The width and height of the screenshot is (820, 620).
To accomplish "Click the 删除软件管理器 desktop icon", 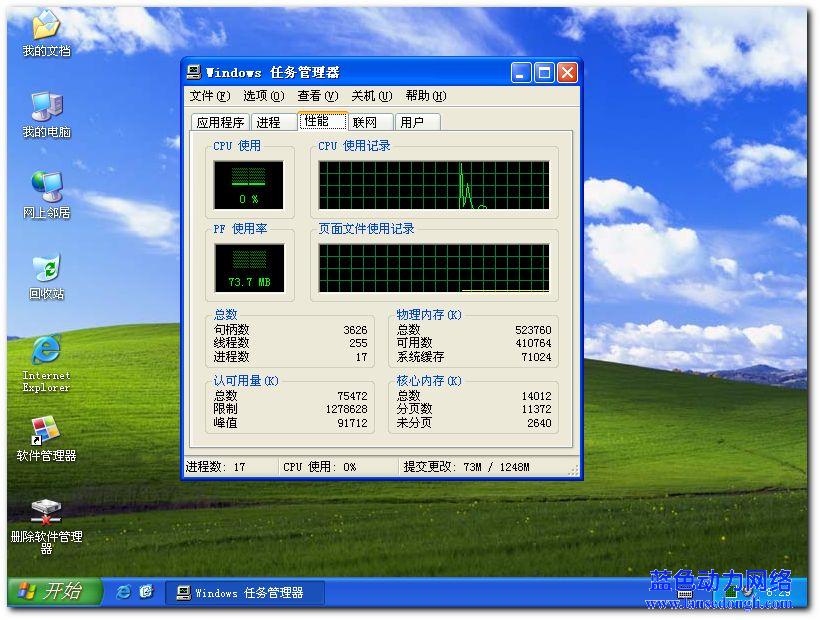I will (47, 526).
